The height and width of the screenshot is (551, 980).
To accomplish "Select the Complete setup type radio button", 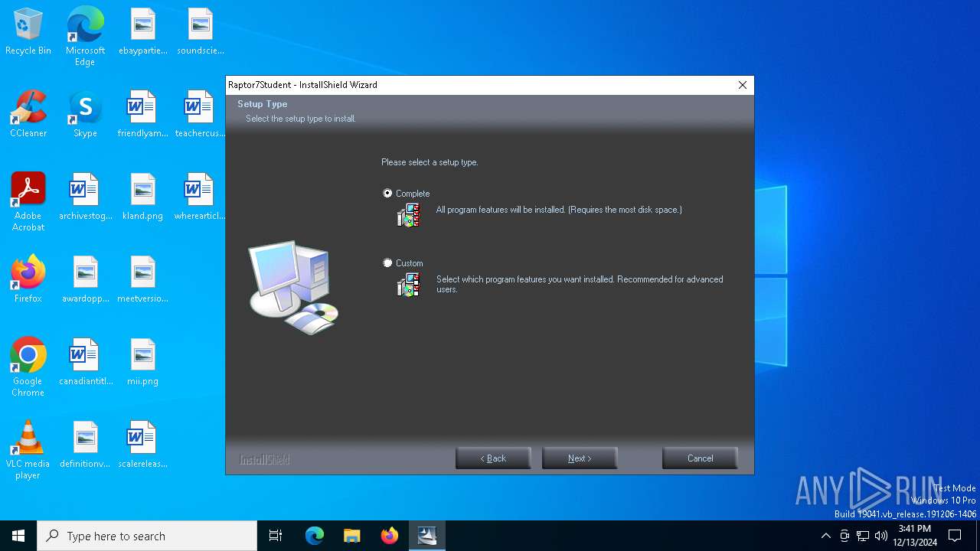I will (387, 194).
